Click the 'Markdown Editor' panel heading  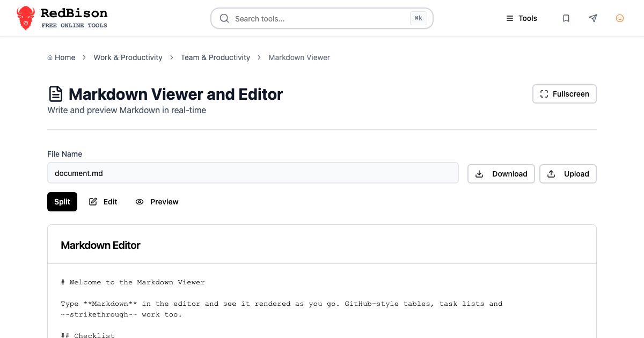coord(100,245)
